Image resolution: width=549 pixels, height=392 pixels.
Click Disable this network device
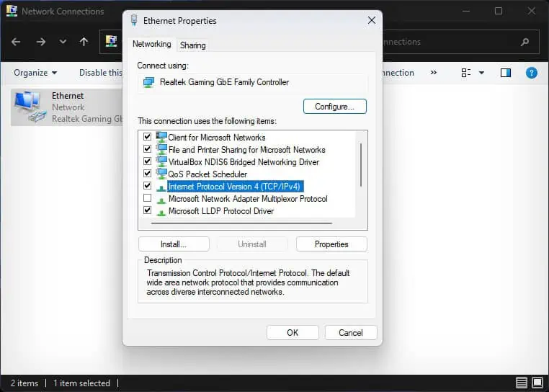[101, 73]
